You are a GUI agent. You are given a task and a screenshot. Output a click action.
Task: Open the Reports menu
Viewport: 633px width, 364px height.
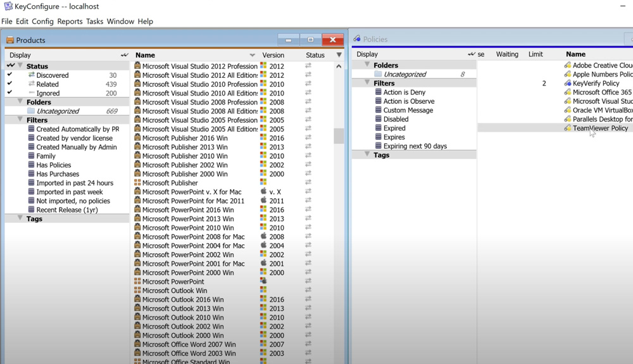70,22
